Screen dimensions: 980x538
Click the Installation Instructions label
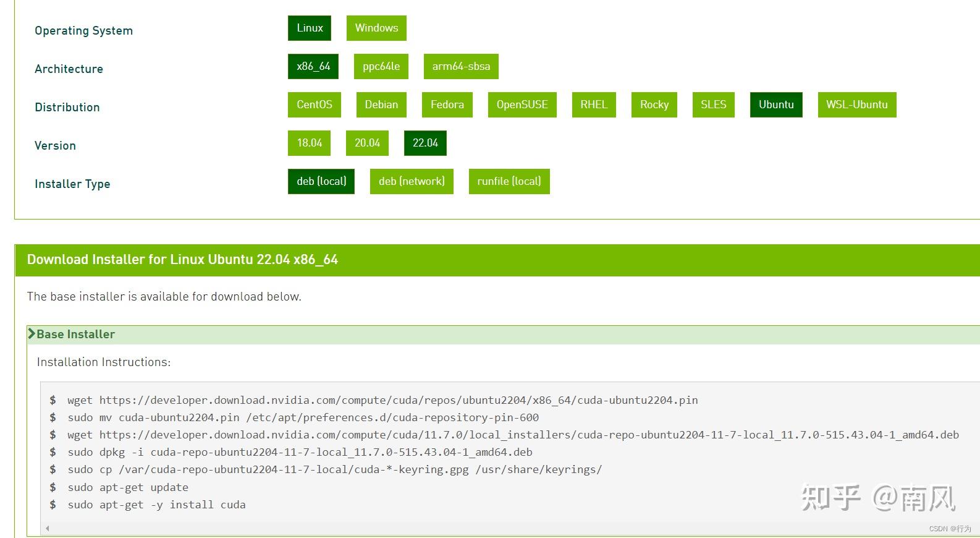click(103, 362)
